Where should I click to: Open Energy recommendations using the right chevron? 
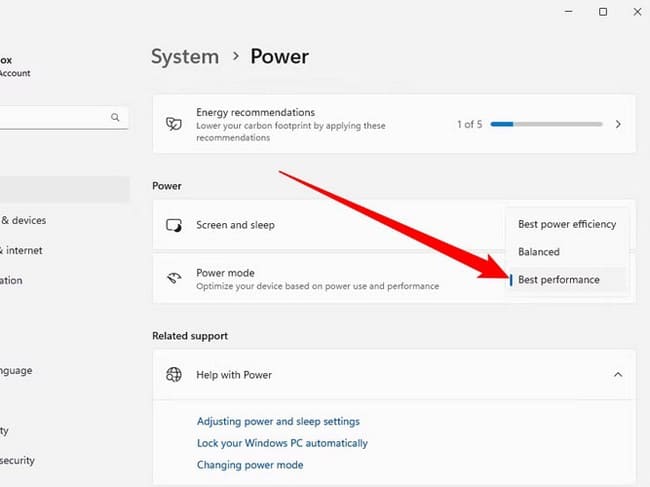click(618, 125)
